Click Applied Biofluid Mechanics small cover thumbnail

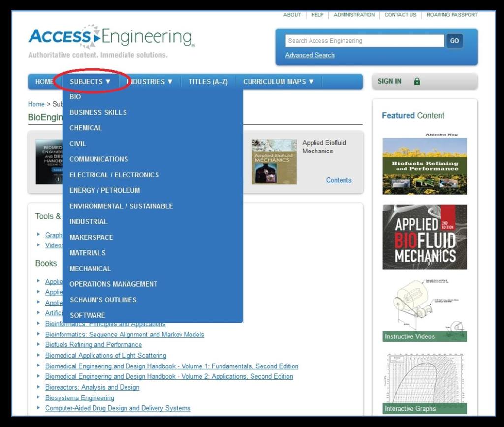tap(274, 162)
